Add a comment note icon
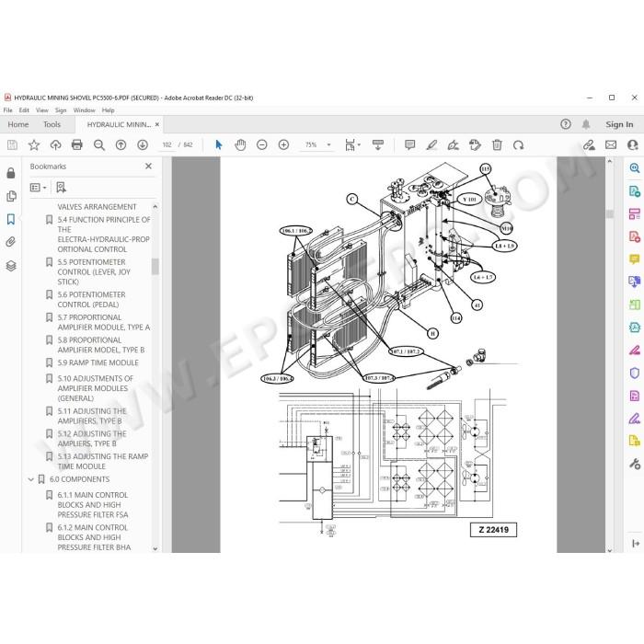The width and height of the screenshot is (644, 644). pos(409,144)
